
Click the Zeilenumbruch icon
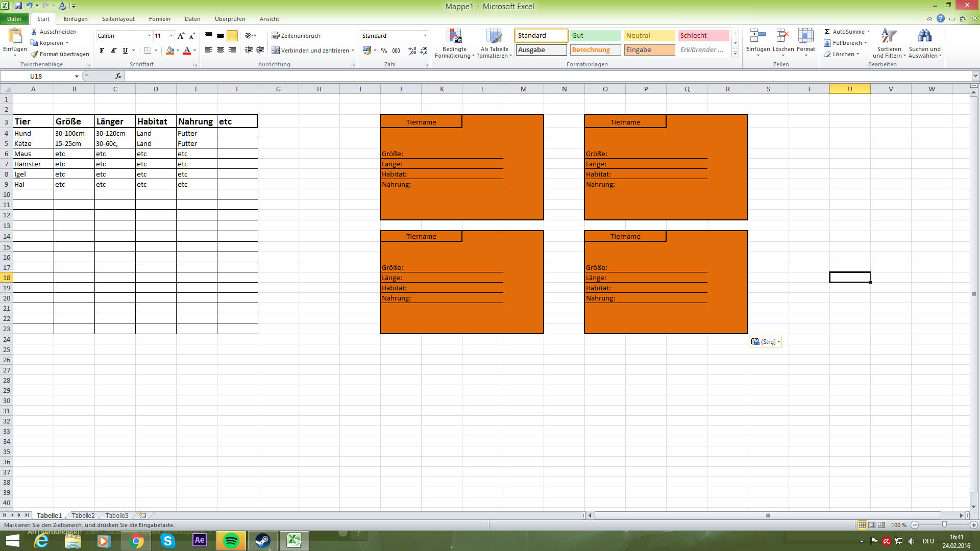pyautogui.click(x=276, y=36)
